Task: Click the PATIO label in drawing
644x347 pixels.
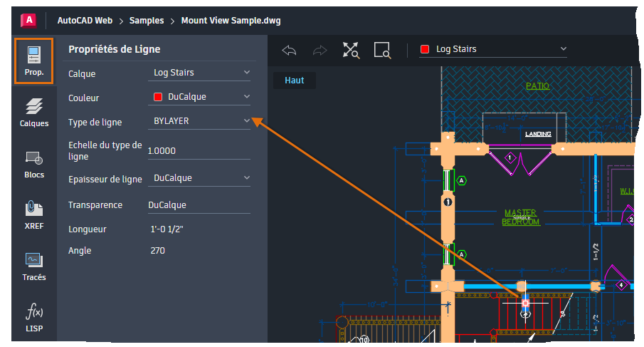Action: pyautogui.click(x=537, y=86)
